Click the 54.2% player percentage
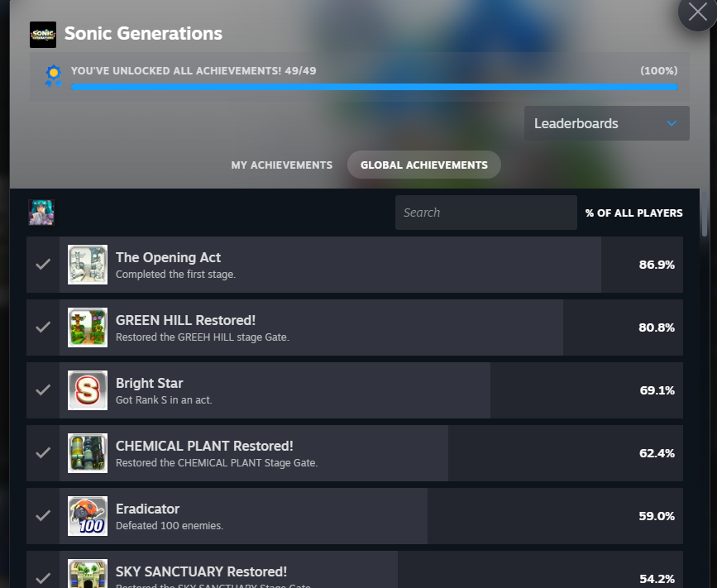Viewport: 717px width, 588px height. point(657,579)
